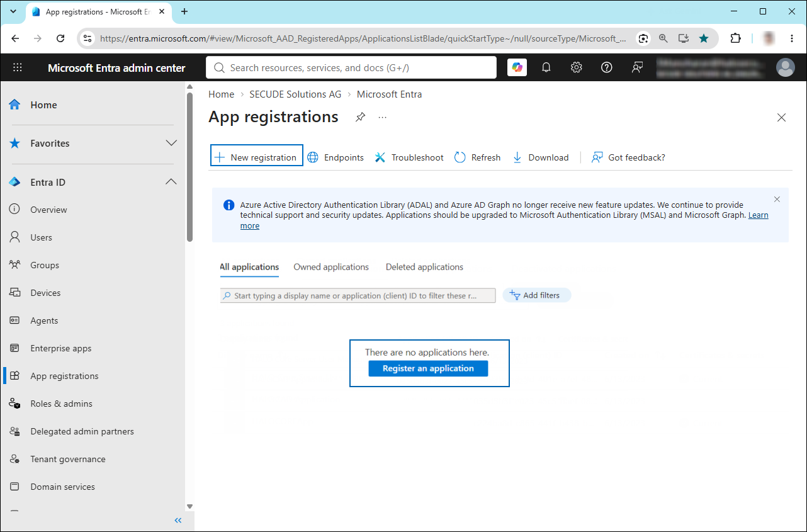Open the browser tab search dropdown
The height and width of the screenshot is (532, 807).
13,11
